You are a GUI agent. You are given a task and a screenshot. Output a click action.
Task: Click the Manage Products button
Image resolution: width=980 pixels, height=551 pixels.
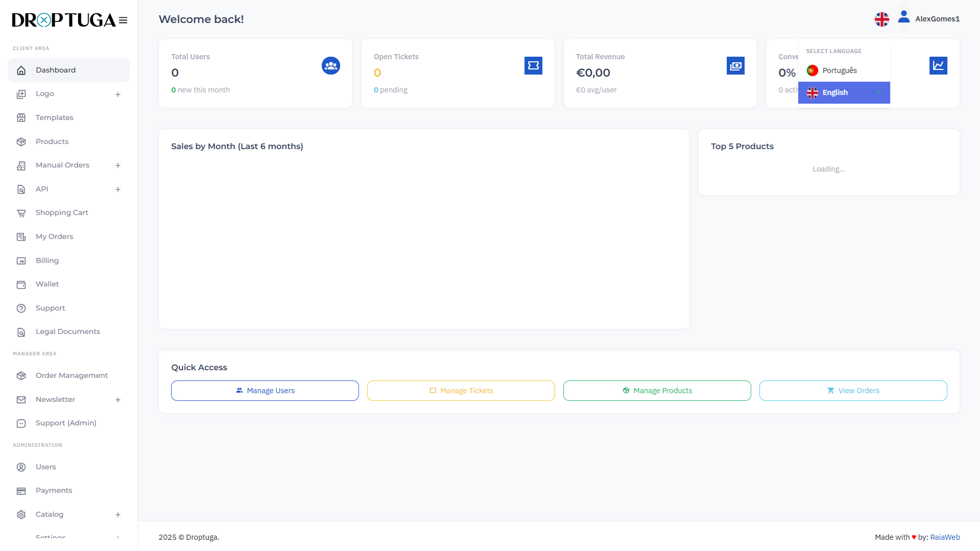click(x=657, y=391)
